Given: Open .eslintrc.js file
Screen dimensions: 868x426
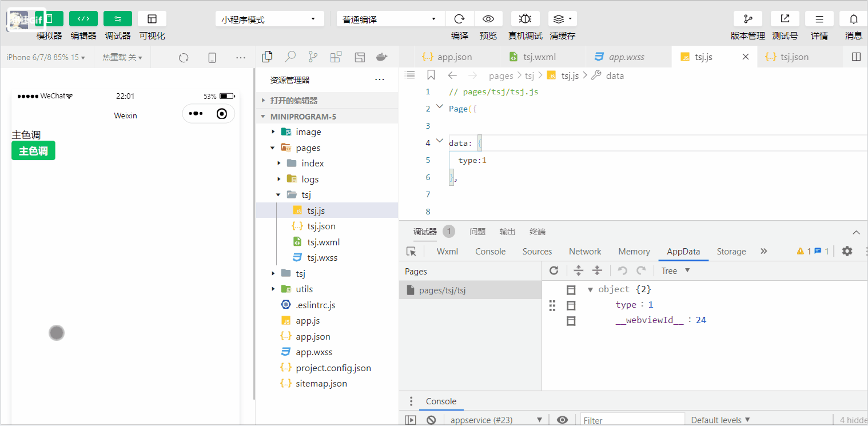Looking at the screenshot, I should 327,305.
